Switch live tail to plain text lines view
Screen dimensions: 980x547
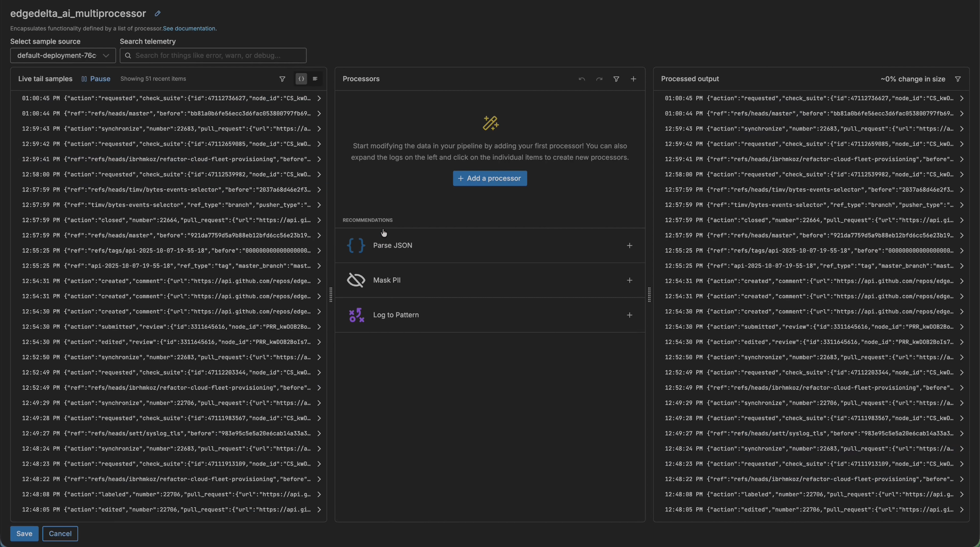[315, 79]
